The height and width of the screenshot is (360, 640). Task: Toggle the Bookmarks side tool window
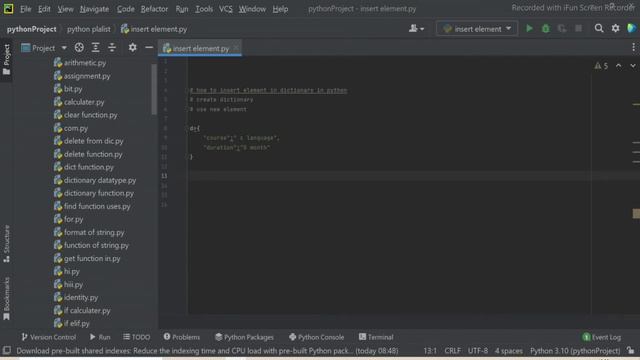coord(6,298)
